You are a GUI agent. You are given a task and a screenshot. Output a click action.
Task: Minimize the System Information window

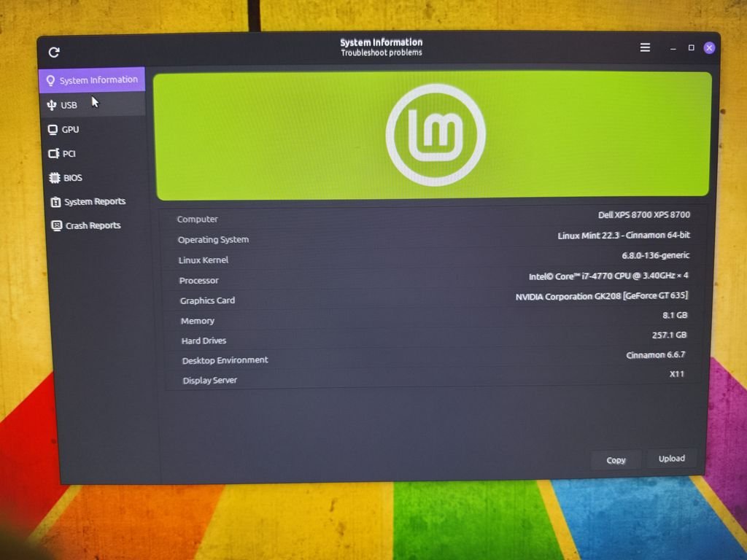point(673,49)
